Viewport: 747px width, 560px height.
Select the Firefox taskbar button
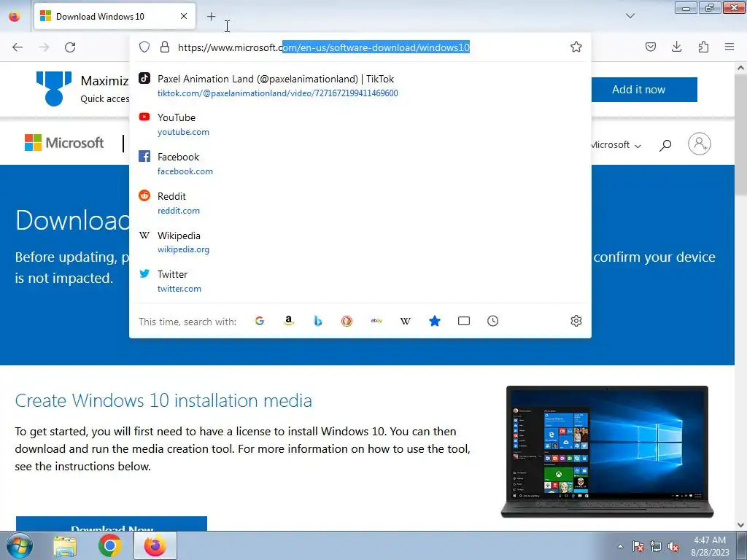(155, 546)
